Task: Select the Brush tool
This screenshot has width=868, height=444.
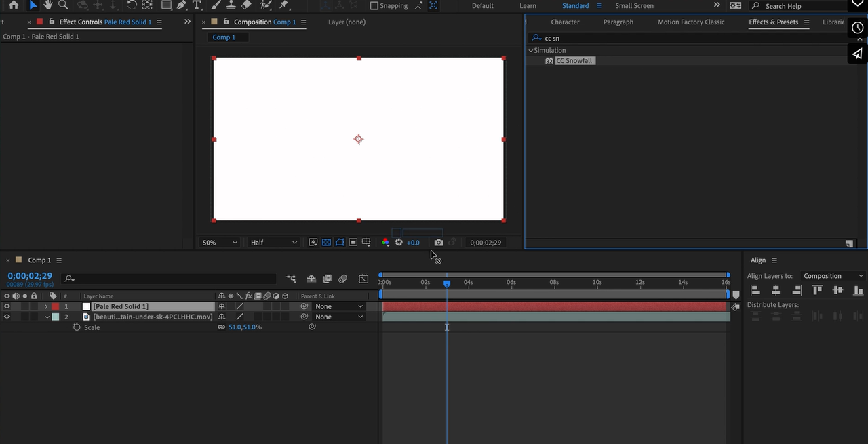Action: [216, 5]
